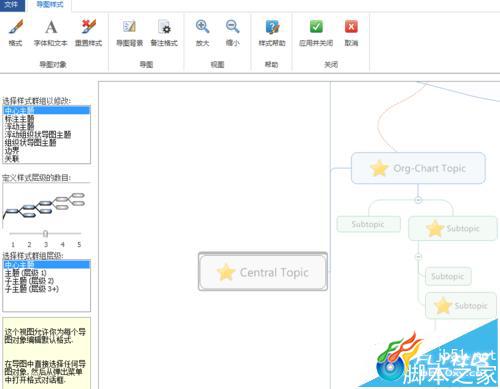
Task: Cancel editing with 取消 button
Action: point(351,33)
